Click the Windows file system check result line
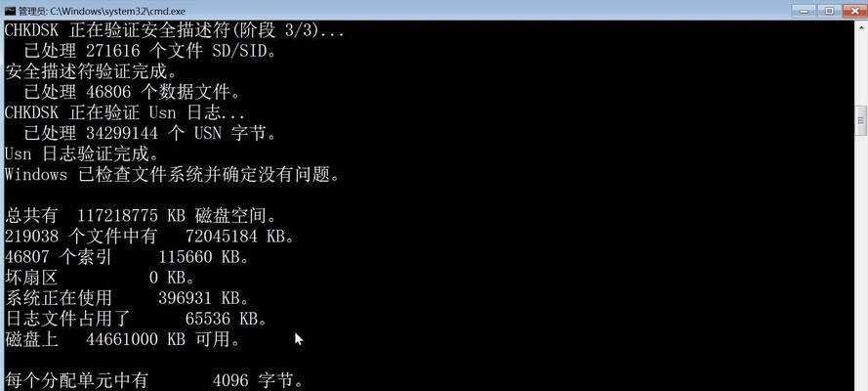 [x=172, y=175]
